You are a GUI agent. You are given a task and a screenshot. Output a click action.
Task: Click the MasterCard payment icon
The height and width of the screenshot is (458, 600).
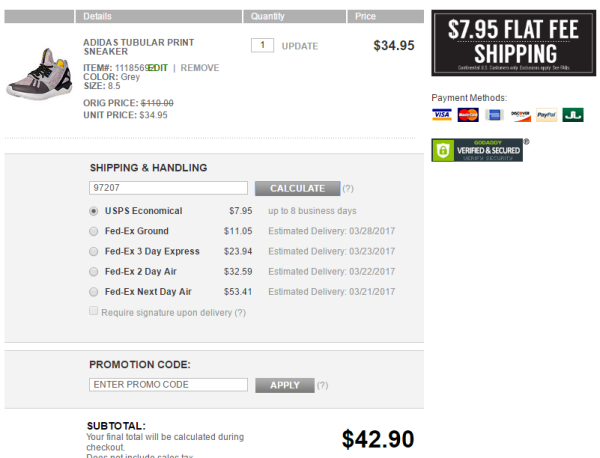(x=468, y=115)
